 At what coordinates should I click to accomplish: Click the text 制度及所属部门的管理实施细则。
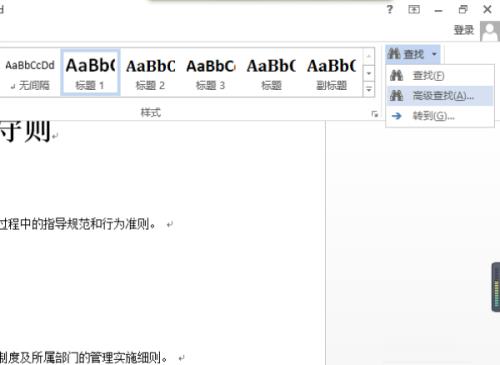(83, 357)
